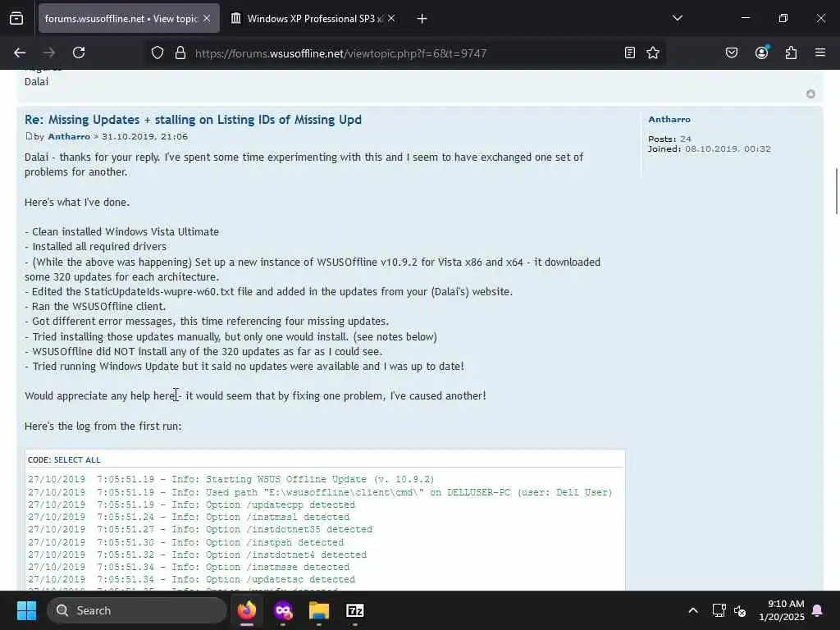Open notifications bell icon

[818, 610]
